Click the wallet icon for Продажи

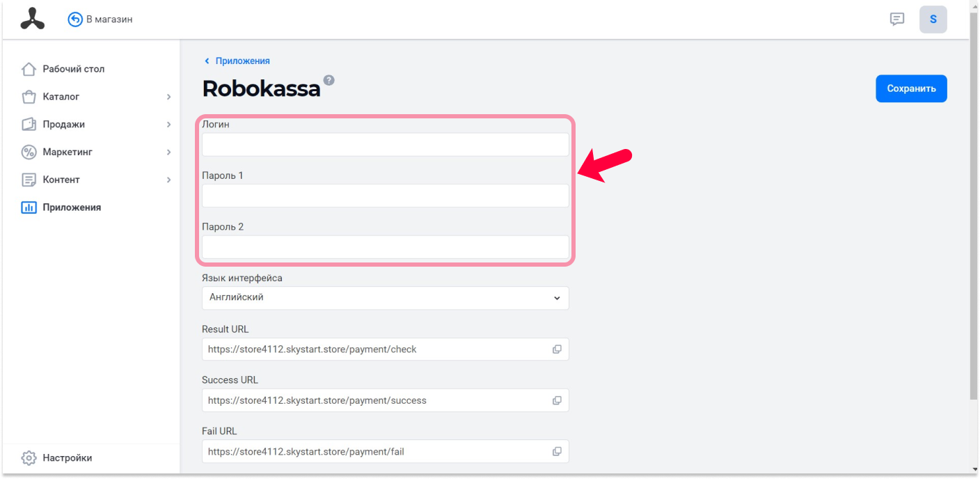[29, 125]
